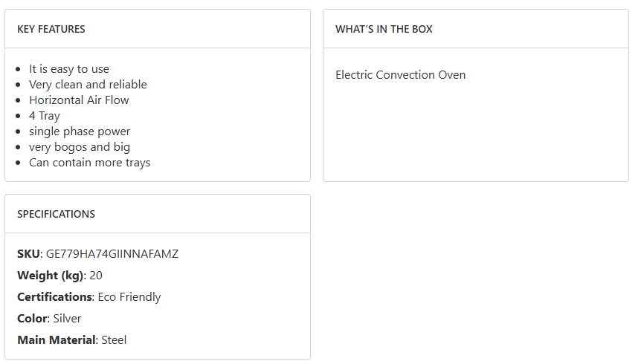Click the 'Eco Friendly' certification value

pyautogui.click(x=129, y=297)
